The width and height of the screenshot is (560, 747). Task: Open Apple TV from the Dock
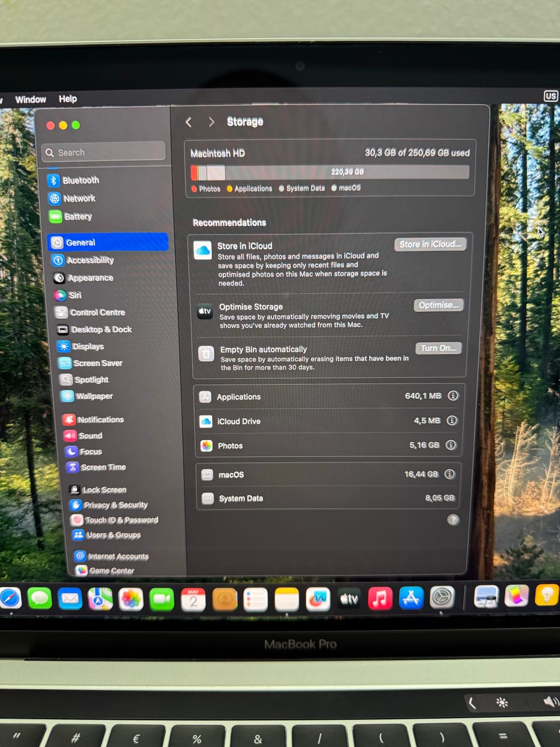[349, 599]
